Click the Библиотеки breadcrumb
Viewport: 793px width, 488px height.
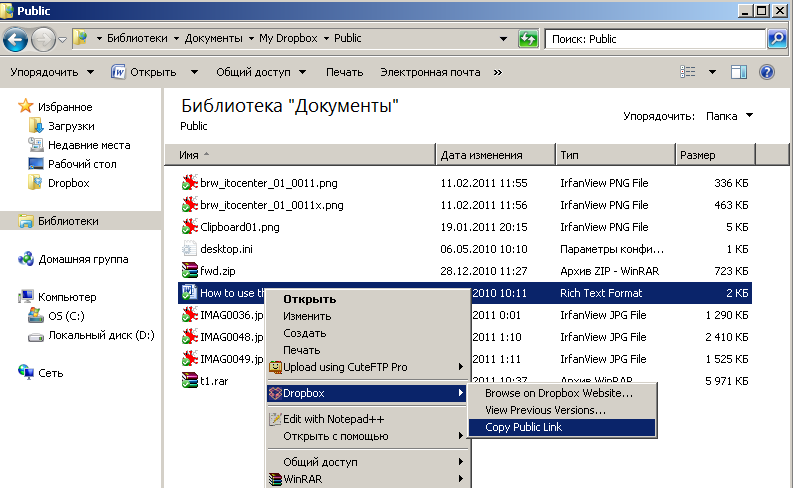[137, 38]
